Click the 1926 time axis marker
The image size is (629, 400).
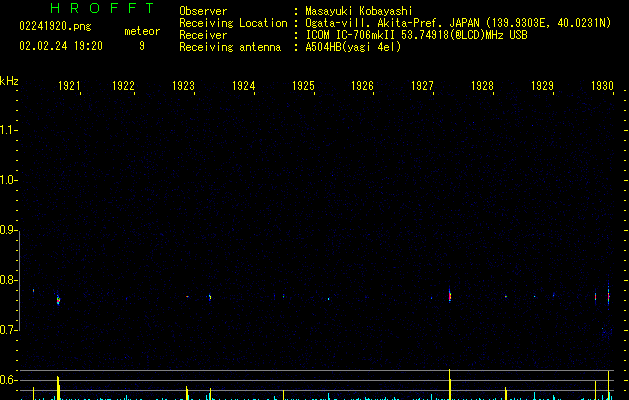[x=362, y=86]
